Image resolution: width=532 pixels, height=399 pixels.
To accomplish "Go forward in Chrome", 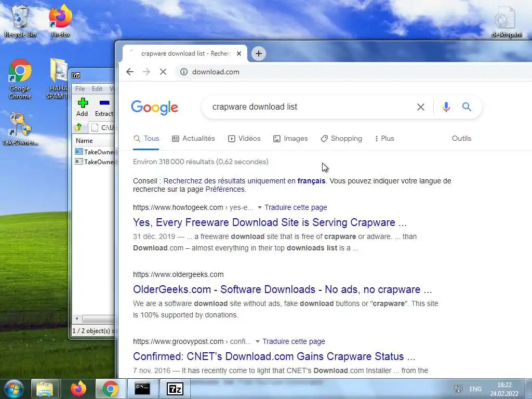I will 147,72.
